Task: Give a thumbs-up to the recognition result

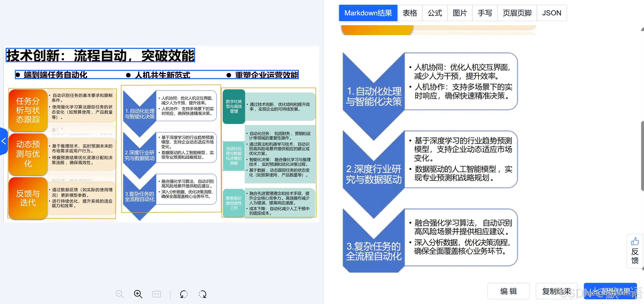Action: (635, 241)
